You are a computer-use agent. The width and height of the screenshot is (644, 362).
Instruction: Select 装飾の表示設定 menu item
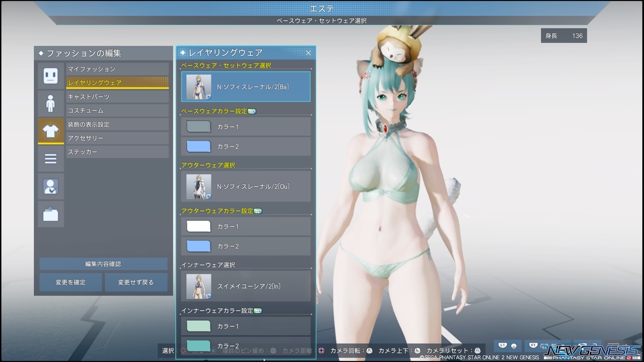click(118, 124)
